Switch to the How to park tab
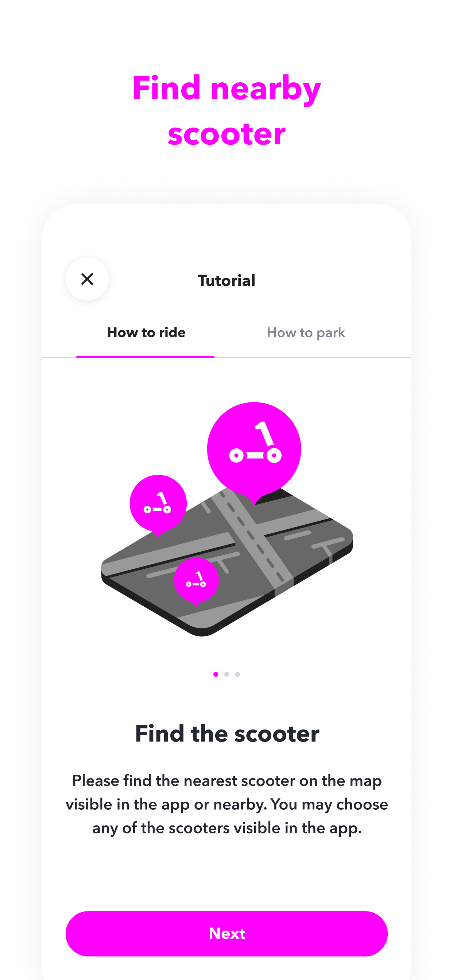Screen dimensions: 453x980 [x=306, y=332]
